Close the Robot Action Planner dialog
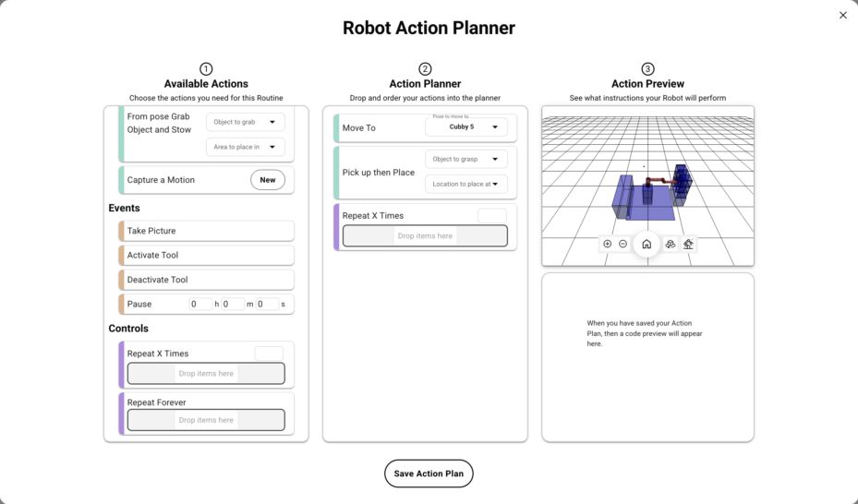This screenshot has width=858, height=504. click(x=842, y=15)
